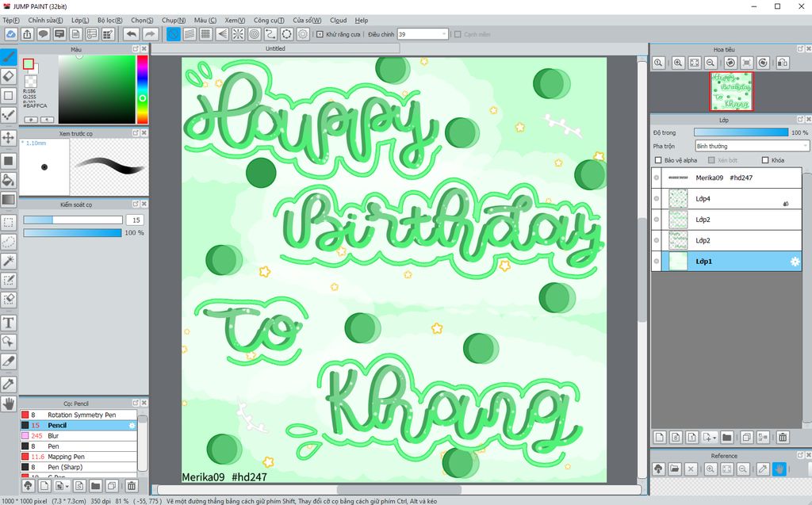Select the Rotation Symmetry Pen brush
The image size is (812, 505).
79,415
